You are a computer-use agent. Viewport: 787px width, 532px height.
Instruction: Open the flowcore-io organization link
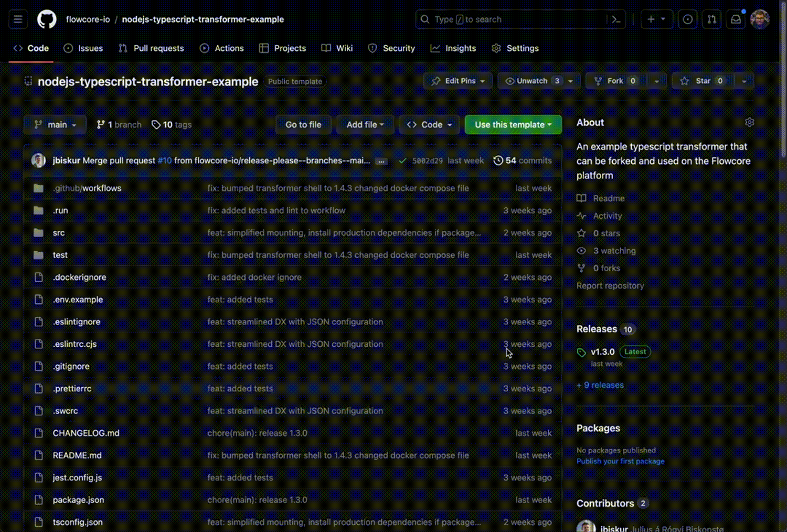[x=88, y=19]
